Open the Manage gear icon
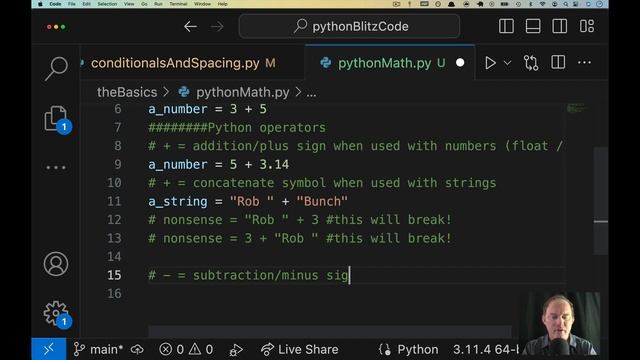The width and height of the screenshot is (640, 360). 57,313
